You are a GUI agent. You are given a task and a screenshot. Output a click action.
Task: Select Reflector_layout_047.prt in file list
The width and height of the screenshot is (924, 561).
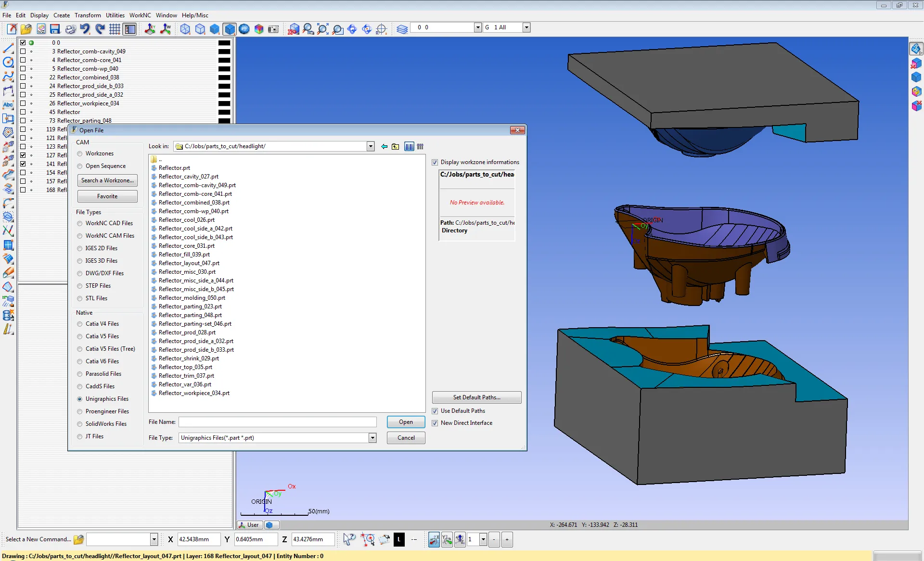(x=189, y=263)
